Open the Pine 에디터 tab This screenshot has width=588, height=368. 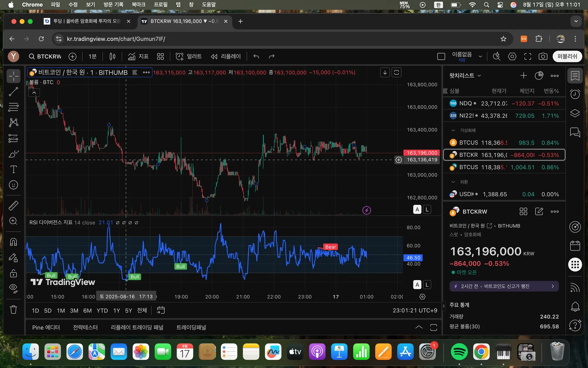coord(46,327)
